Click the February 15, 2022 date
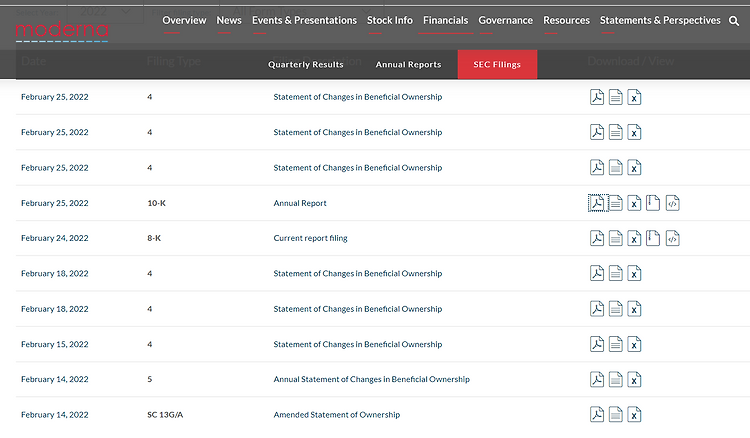The width and height of the screenshot is (750, 438). pyautogui.click(x=55, y=344)
